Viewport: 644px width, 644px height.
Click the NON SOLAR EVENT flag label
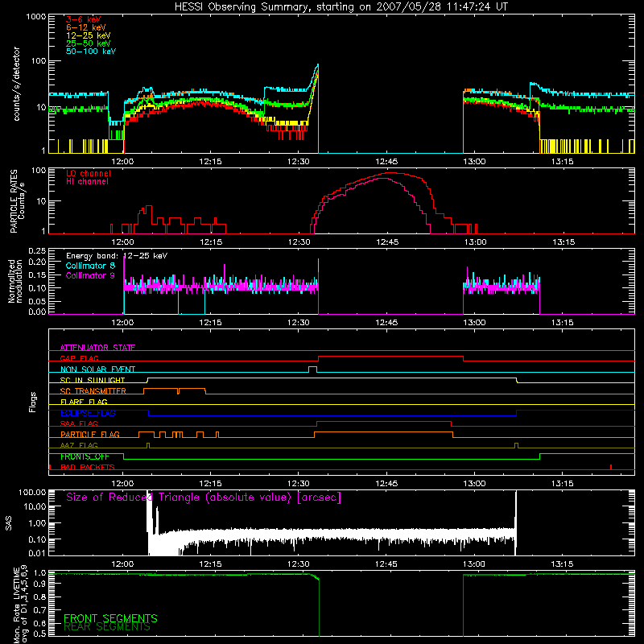(97, 369)
